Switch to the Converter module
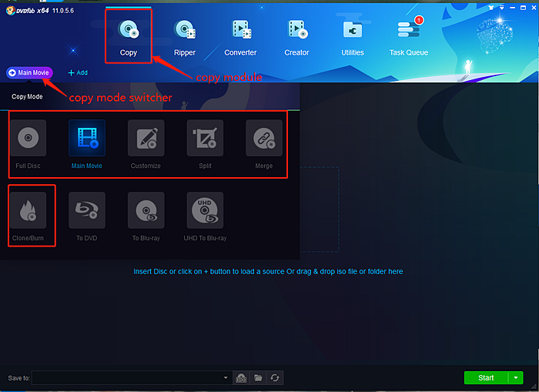Image resolution: width=539 pixels, height=392 pixels. (x=240, y=37)
